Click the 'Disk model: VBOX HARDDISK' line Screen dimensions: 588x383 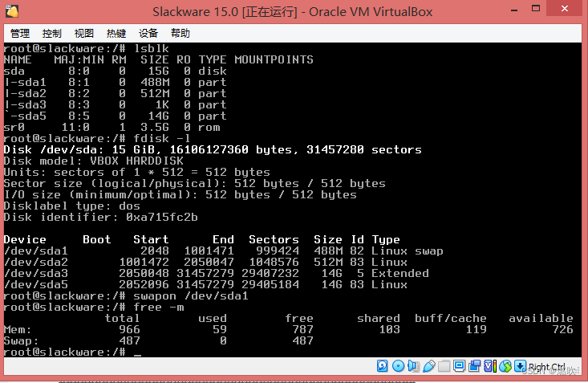click(94, 161)
